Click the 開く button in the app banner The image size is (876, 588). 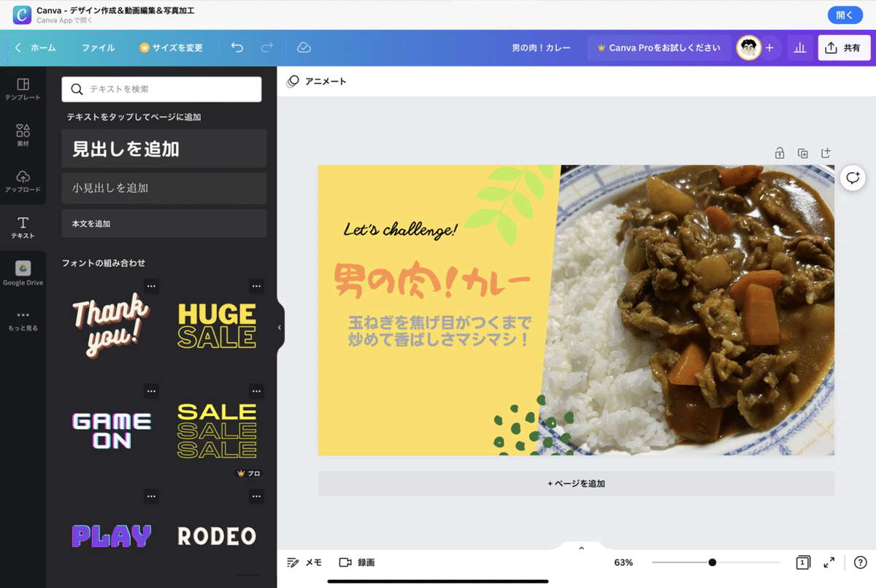click(845, 15)
